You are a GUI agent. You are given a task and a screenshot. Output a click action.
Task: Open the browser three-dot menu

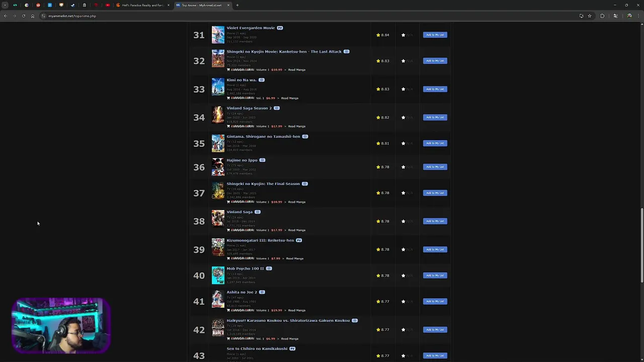click(x=638, y=16)
